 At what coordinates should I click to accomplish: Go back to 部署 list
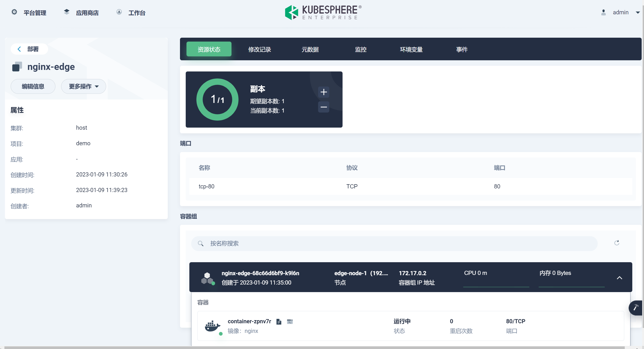(29, 49)
